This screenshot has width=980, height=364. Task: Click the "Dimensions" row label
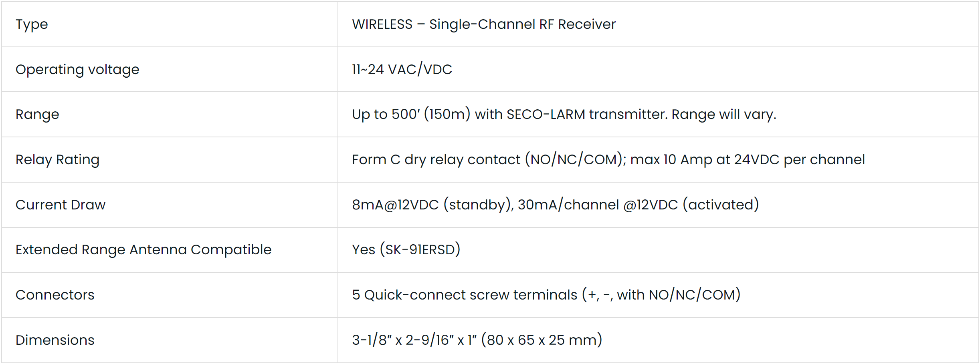coord(55,340)
